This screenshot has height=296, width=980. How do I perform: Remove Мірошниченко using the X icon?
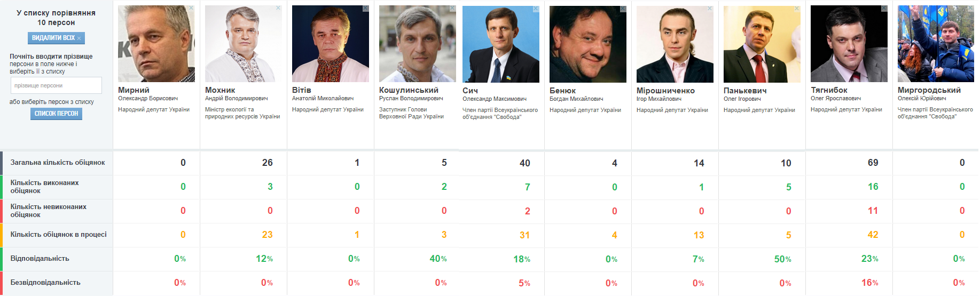pos(710,9)
